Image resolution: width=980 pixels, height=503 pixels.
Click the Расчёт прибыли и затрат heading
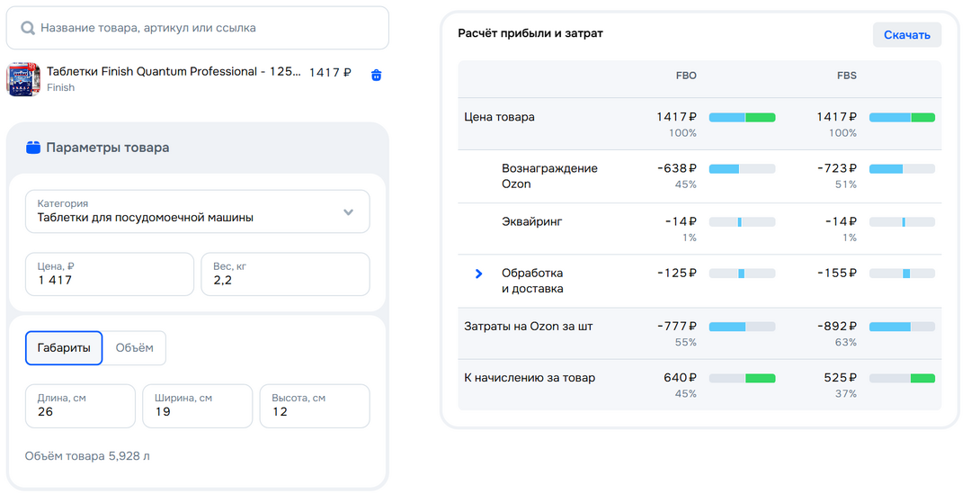[x=530, y=33]
